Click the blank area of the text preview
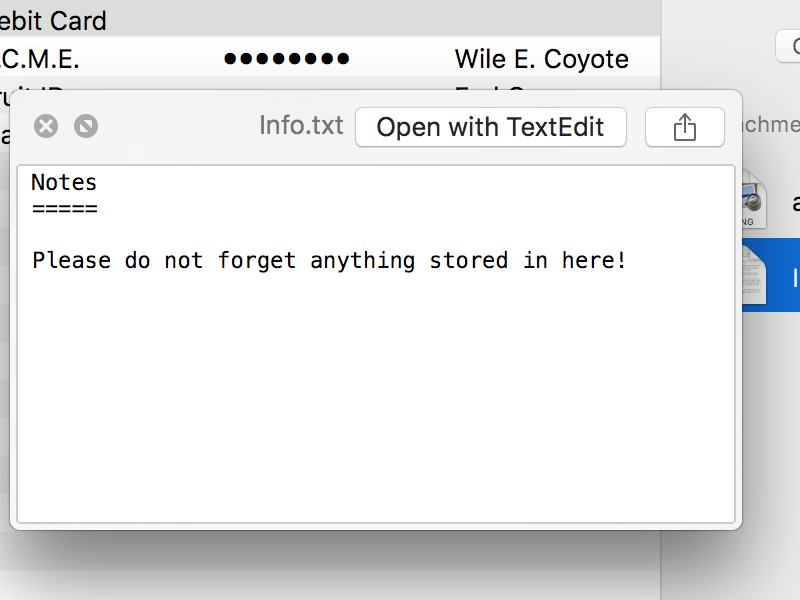Viewport: 800px width, 600px height. pos(376,398)
